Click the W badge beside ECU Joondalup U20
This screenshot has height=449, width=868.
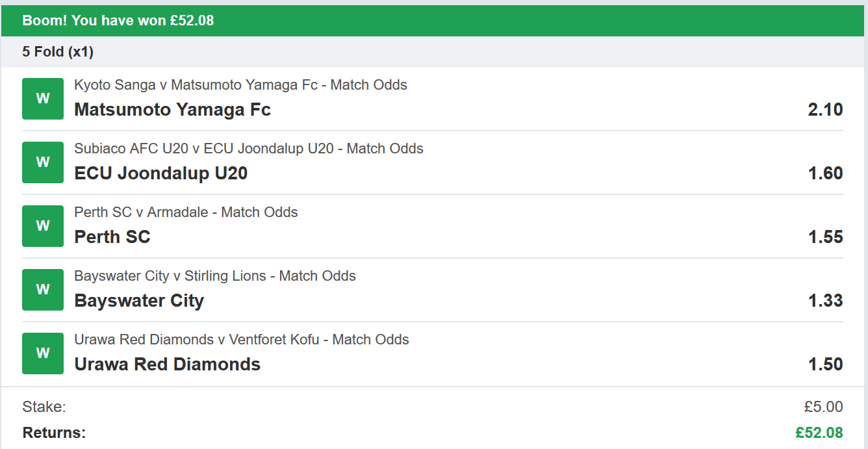coord(43,162)
